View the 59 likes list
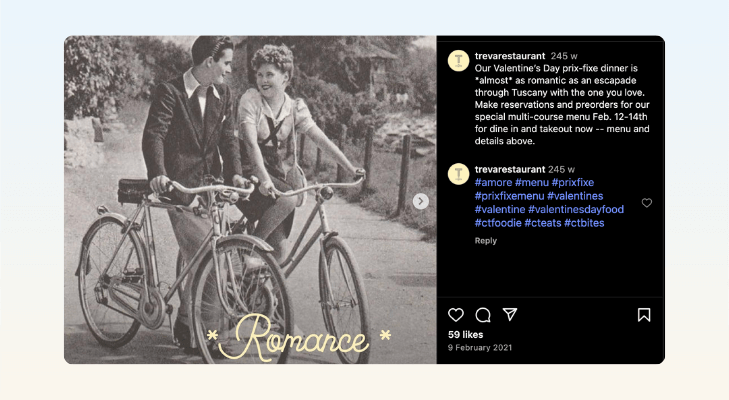This screenshot has height=400, width=729. pos(465,334)
